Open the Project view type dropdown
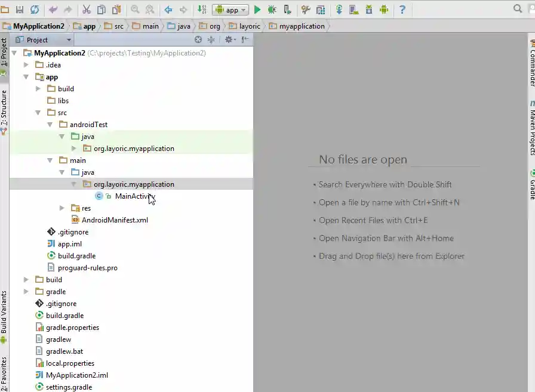535x392 pixels. click(69, 40)
